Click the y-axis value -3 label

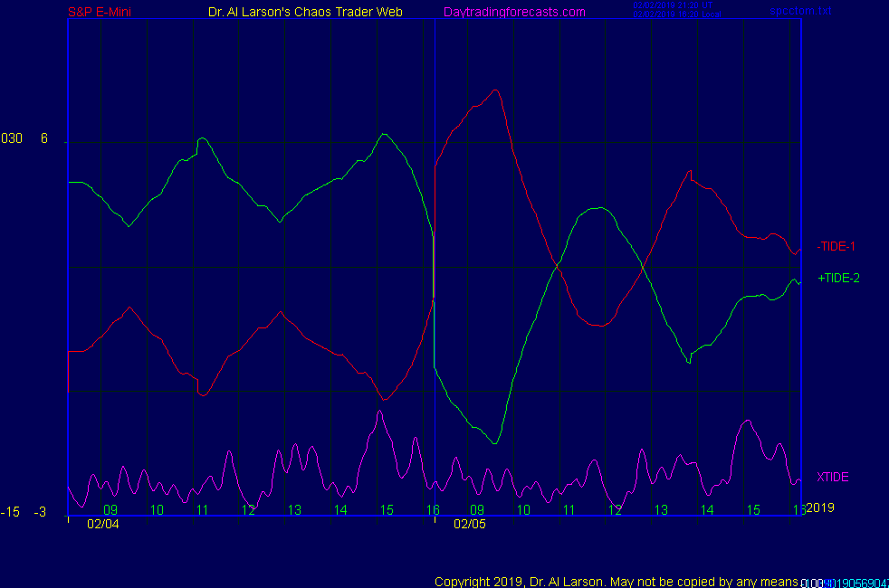[x=40, y=512]
